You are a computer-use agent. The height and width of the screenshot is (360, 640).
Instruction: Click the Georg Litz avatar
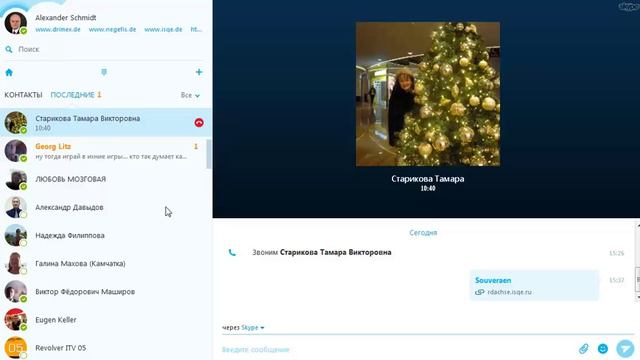tap(16, 151)
